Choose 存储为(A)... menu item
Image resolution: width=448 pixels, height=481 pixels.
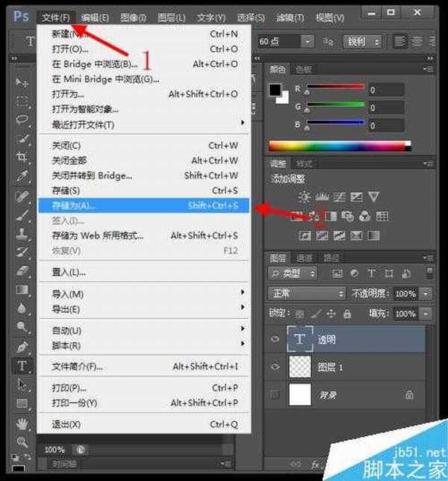(143, 205)
